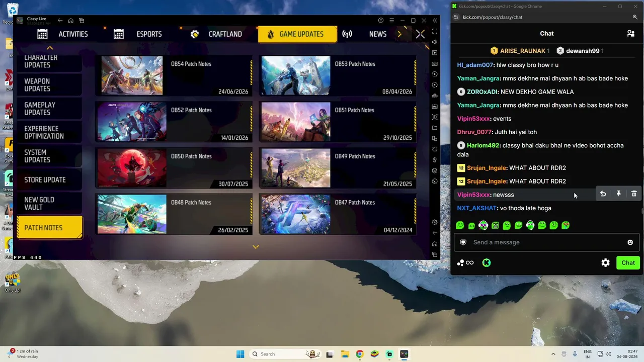Click the yellow arrow for more tabs
Screen dimensions: 644x362
pos(400,34)
